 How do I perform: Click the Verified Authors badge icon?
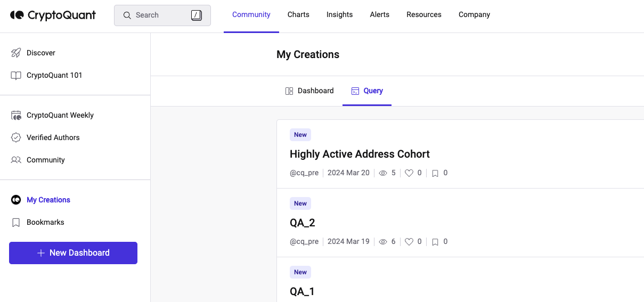coord(16,137)
